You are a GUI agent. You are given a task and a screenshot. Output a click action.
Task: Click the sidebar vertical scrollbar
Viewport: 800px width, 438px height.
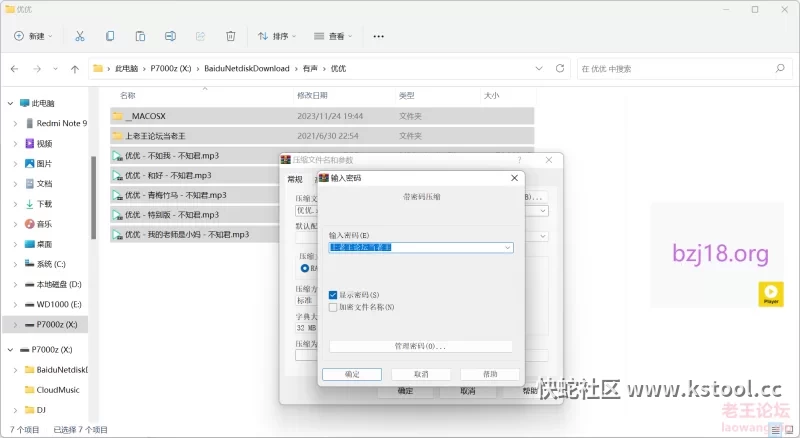[93, 198]
